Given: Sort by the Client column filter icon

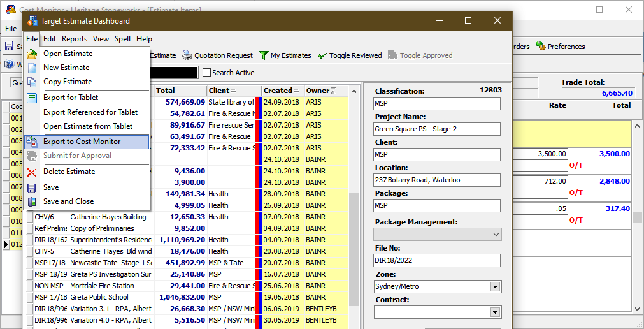Looking at the screenshot, I should [x=233, y=91].
